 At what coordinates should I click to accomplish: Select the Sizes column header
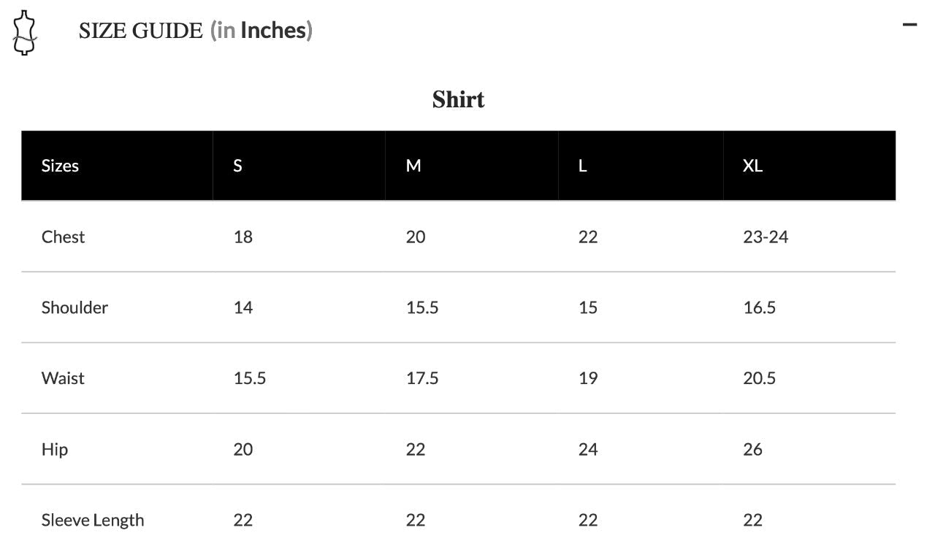(x=60, y=166)
